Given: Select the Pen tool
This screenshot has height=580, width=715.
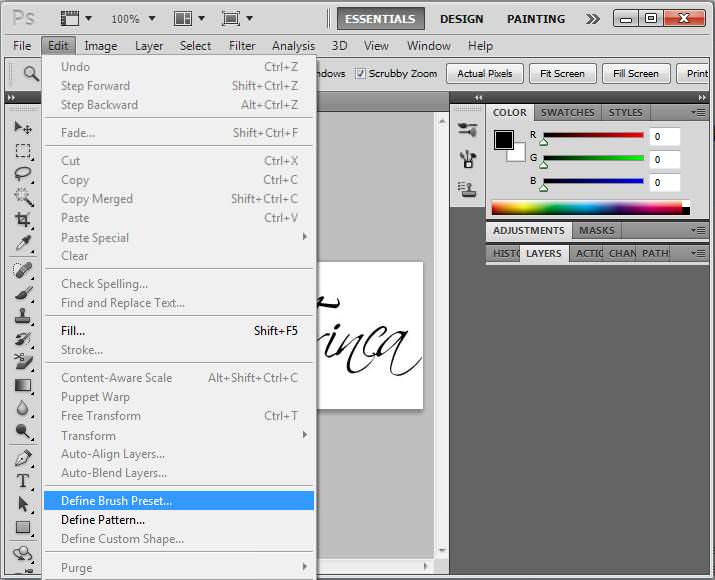Looking at the screenshot, I should tap(23, 458).
